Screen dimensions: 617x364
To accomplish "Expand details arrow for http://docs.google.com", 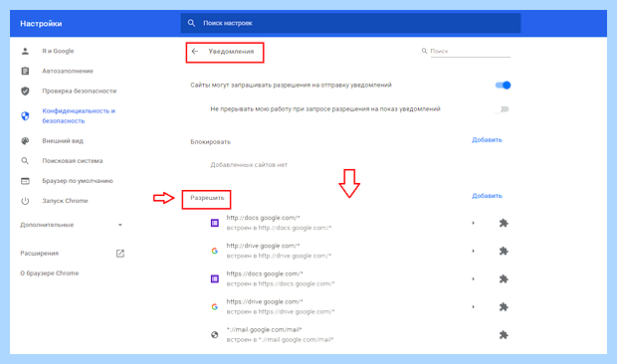I will pyautogui.click(x=473, y=223).
